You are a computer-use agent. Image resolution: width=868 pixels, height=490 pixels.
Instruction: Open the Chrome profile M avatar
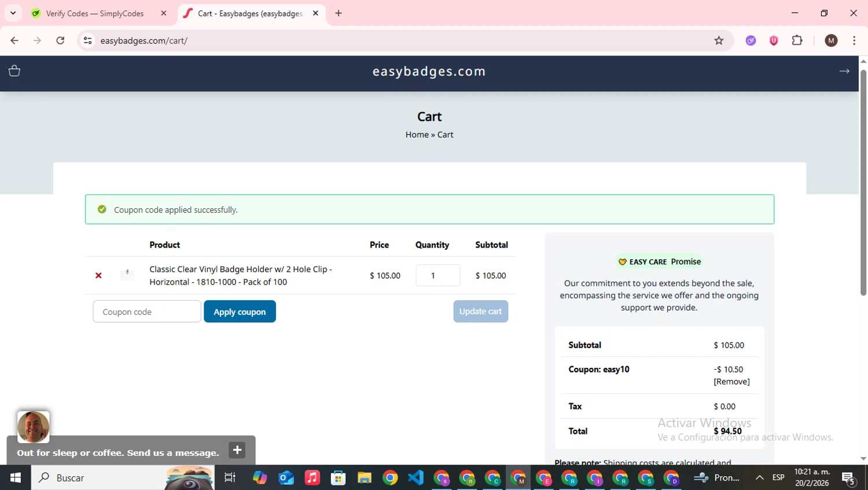coord(831,40)
